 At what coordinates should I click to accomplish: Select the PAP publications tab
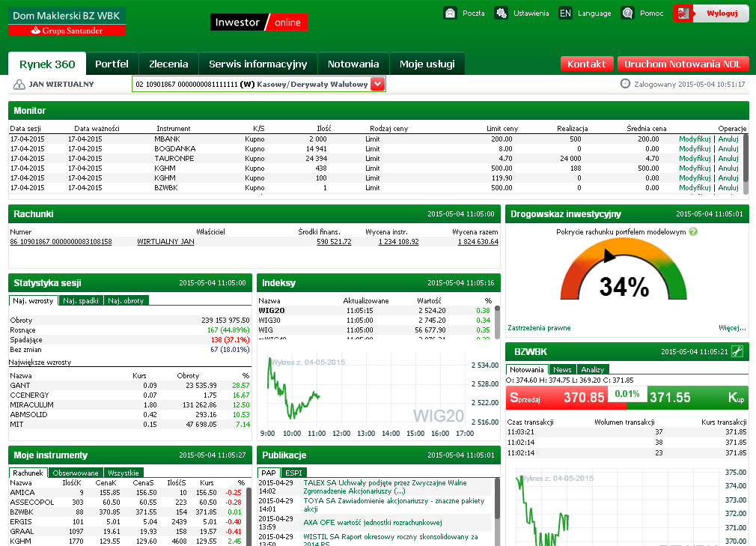pyautogui.click(x=269, y=473)
